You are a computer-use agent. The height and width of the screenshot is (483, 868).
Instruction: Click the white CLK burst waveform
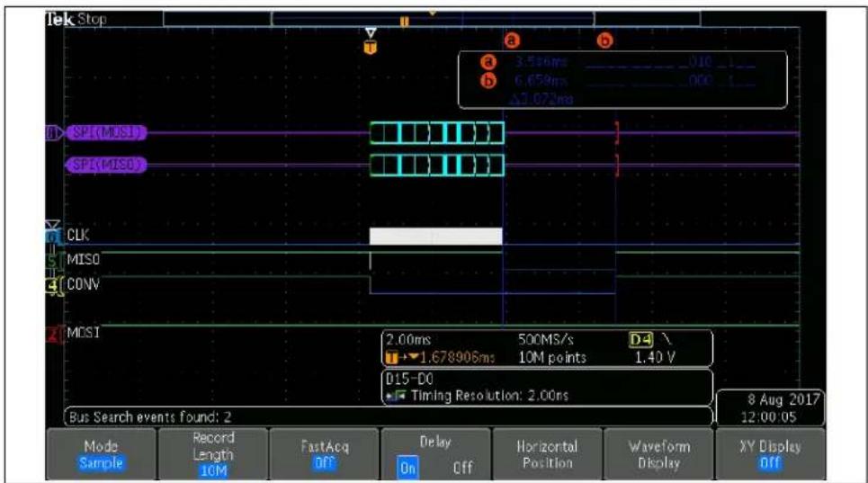435,237
